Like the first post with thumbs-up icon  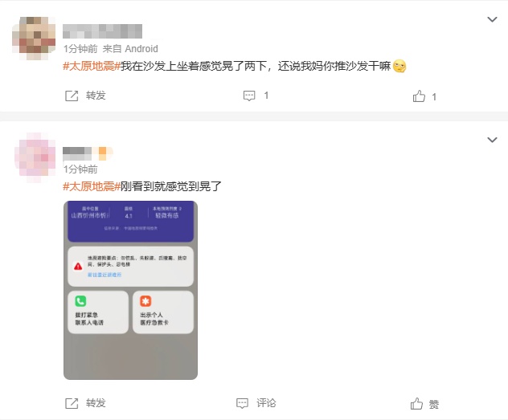click(x=419, y=96)
